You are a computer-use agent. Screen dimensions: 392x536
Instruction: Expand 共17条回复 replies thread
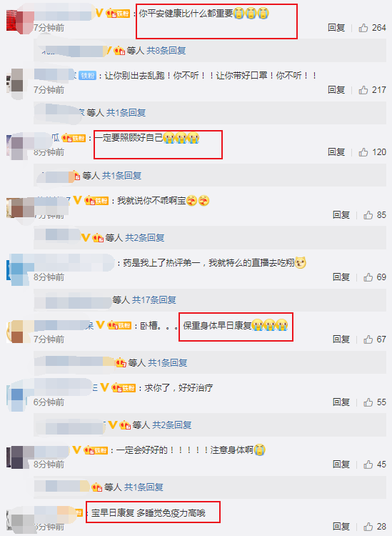154,300
